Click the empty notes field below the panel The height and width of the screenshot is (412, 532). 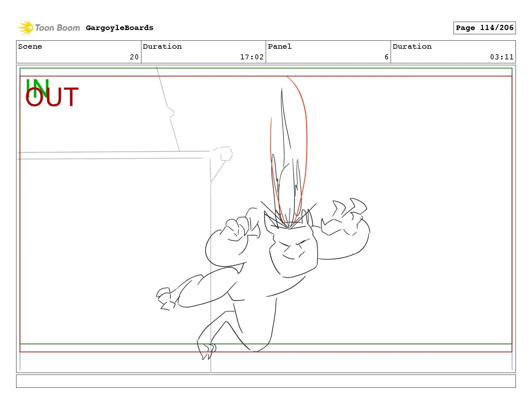266,381
